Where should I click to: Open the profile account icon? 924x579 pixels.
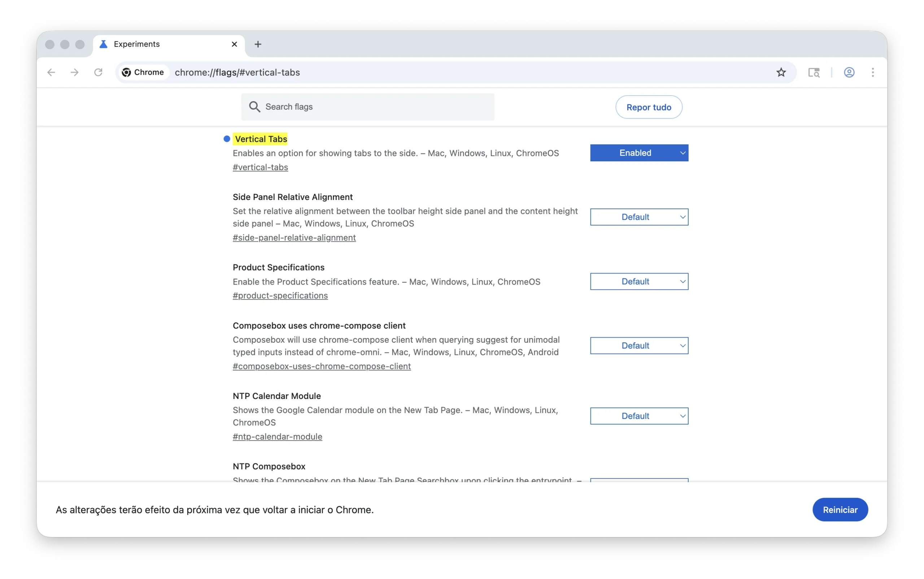[849, 73]
